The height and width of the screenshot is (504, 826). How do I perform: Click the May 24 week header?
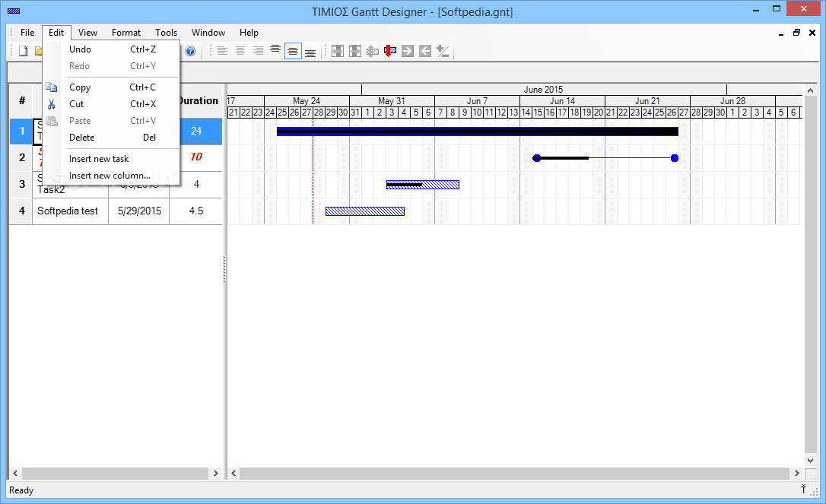pyautogui.click(x=307, y=101)
